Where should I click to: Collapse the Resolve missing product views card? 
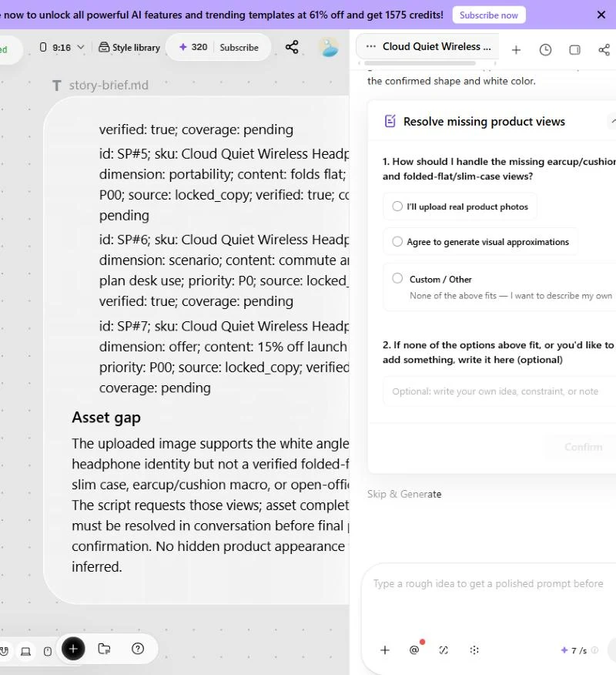613,122
